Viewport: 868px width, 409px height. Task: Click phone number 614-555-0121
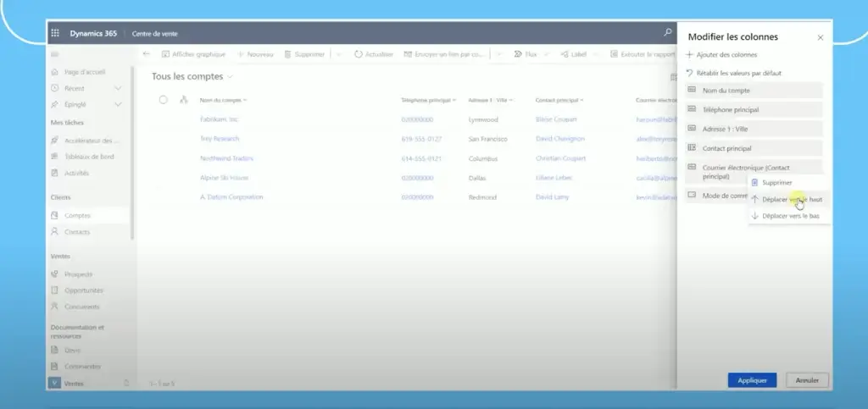tap(421, 158)
